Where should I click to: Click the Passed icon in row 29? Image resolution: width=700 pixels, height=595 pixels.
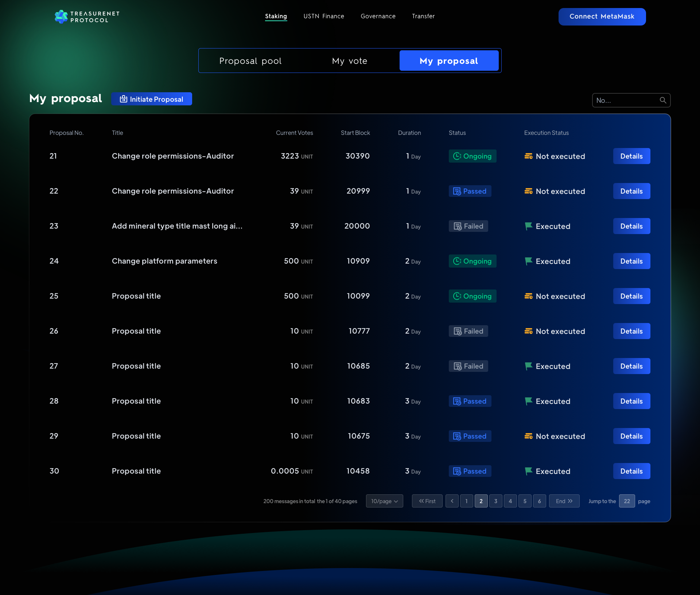[457, 436]
